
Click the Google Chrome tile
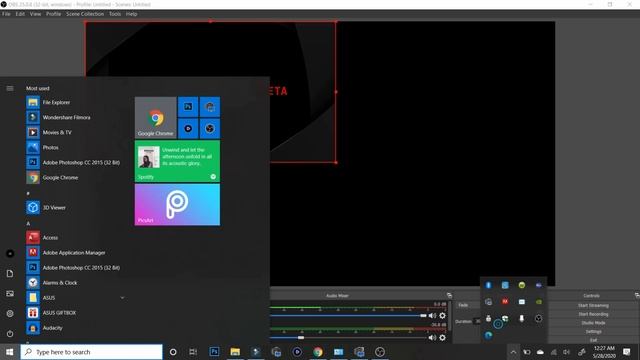(x=156, y=118)
